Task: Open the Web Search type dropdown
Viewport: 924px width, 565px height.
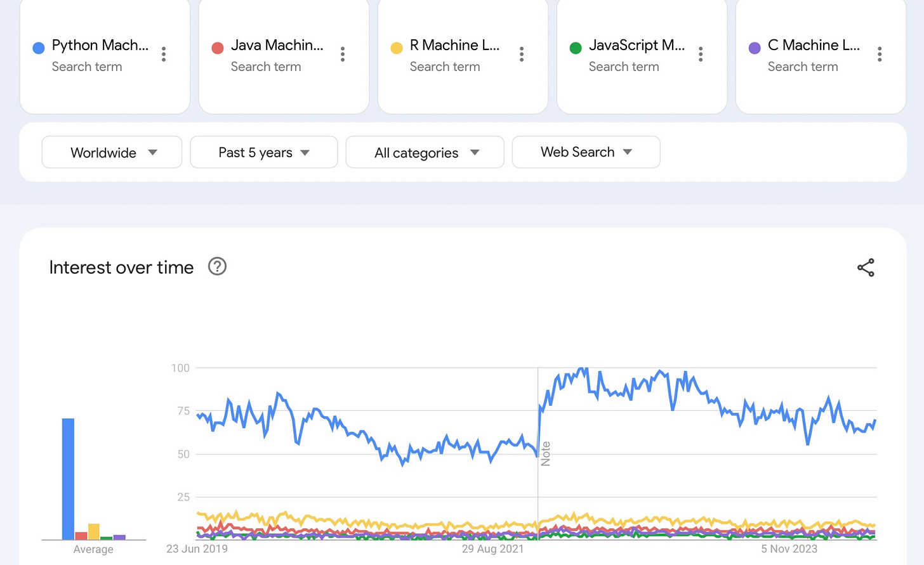Action: (586, 152)
